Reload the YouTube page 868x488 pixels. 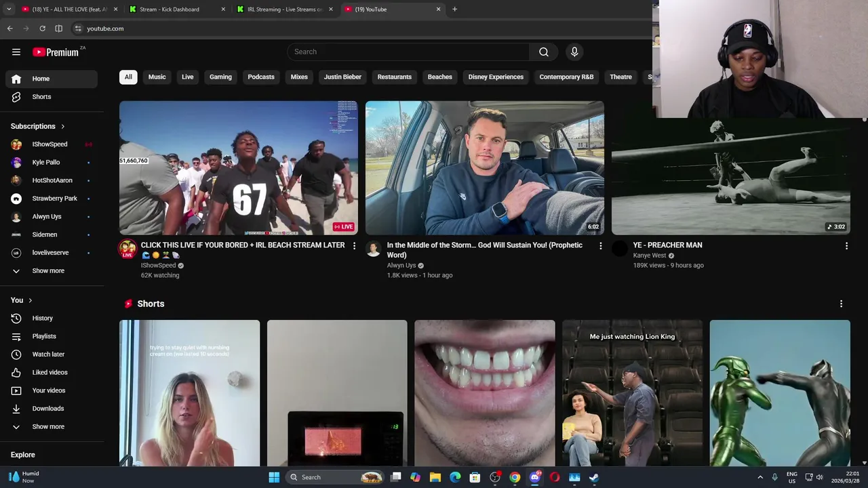click(x=42, y=28)
